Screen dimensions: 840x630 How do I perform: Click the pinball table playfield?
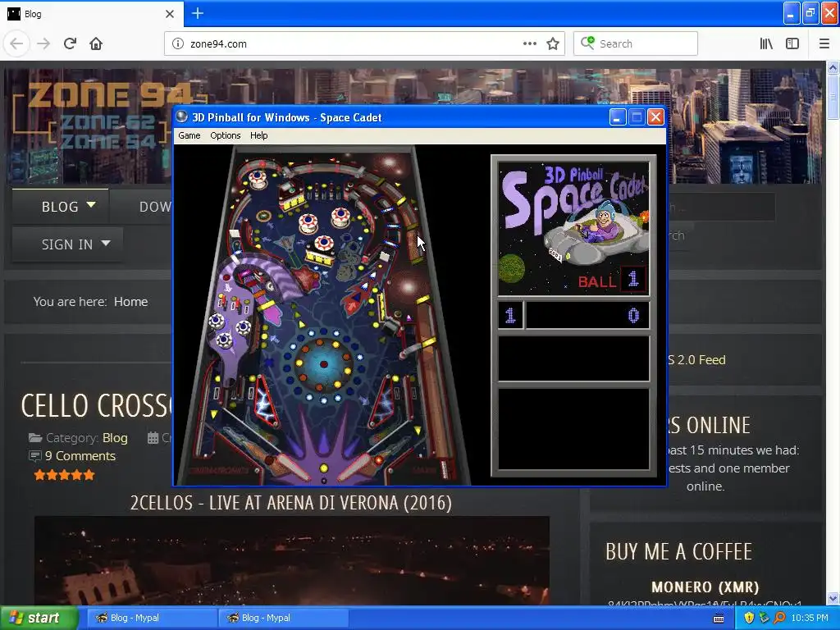click(x=323, y=315)
